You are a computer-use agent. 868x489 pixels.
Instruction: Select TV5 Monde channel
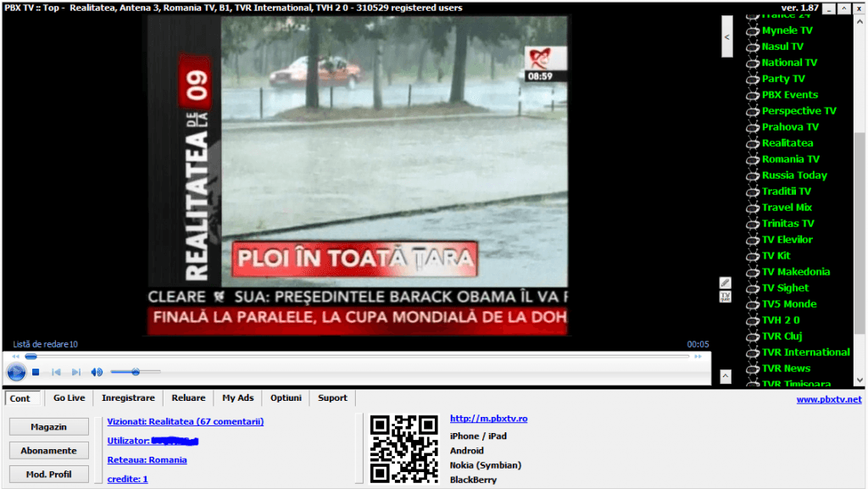(789, 303)
